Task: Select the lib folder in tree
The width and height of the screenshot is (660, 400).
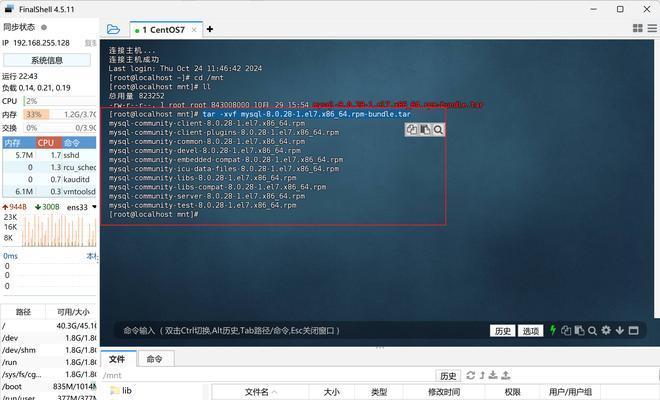Action: point(121,391)
